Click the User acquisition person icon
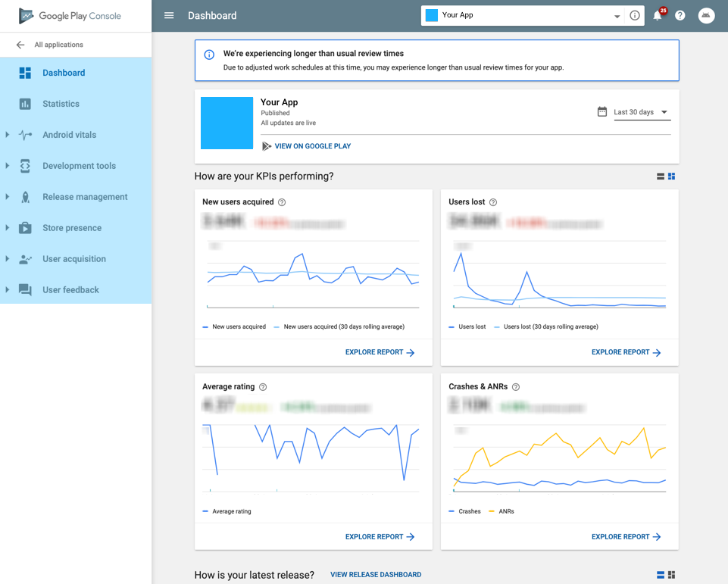The height and width of the screenshot is (584, 728). (x=25, y=259)
